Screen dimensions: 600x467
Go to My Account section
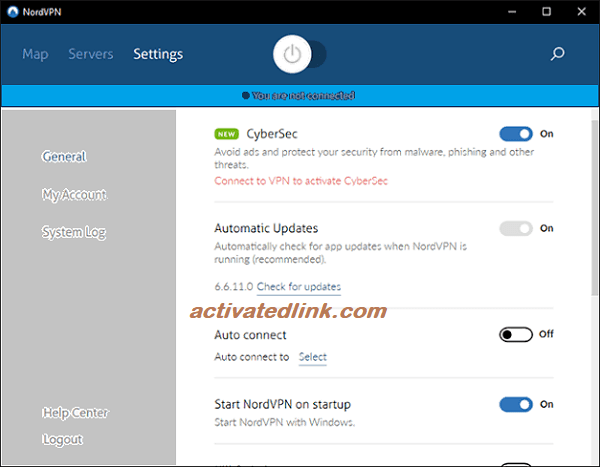click(74, 195)
